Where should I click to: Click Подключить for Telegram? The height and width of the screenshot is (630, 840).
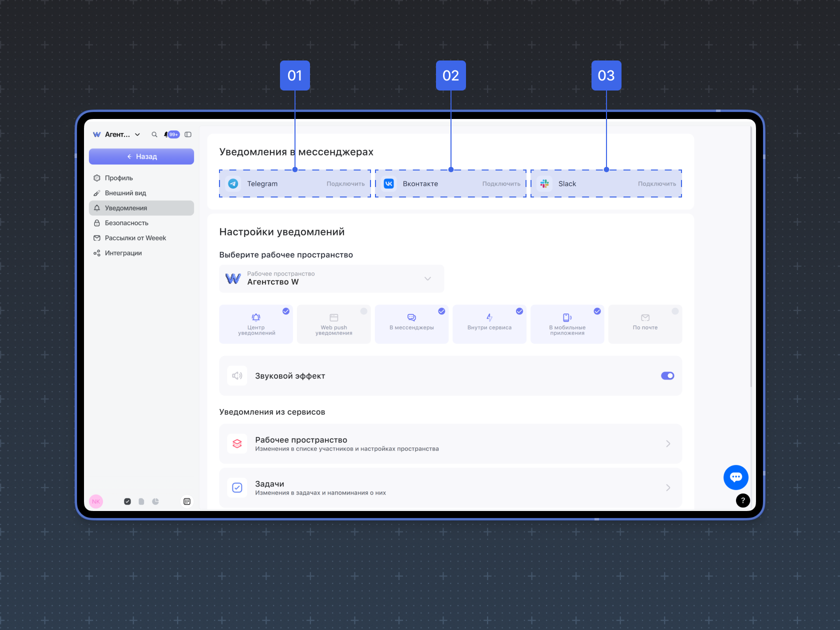click(x=345, y=184)
